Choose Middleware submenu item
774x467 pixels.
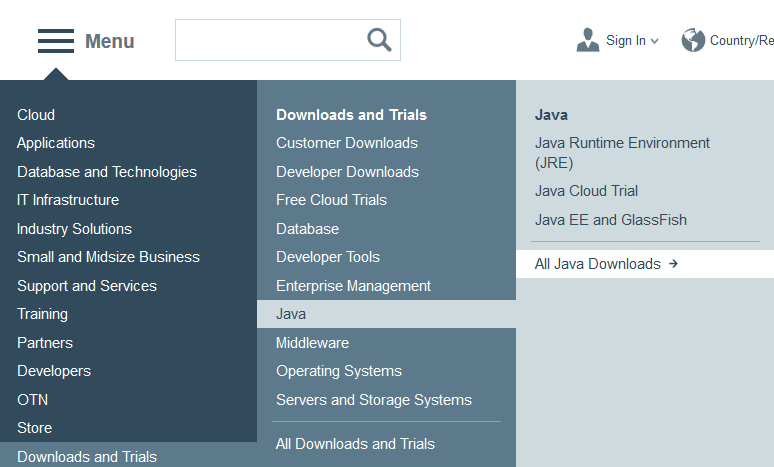pyautogui.click(x=312, y=343)
